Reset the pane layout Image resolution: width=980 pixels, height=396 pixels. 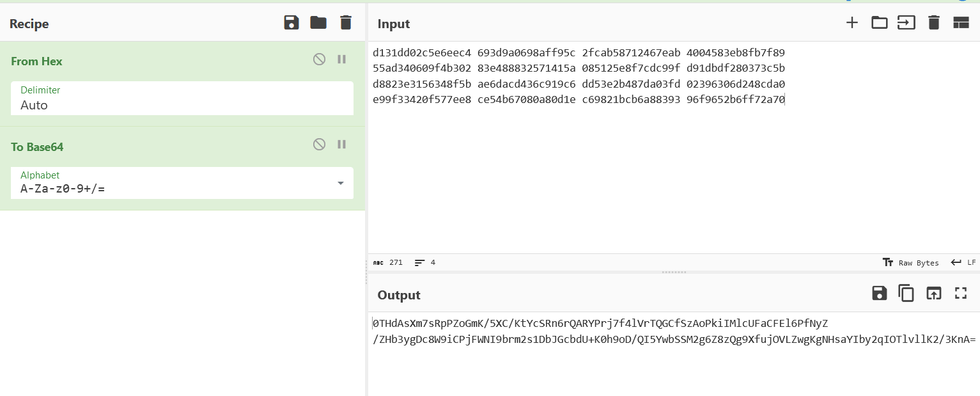click(x=961, y=23)
